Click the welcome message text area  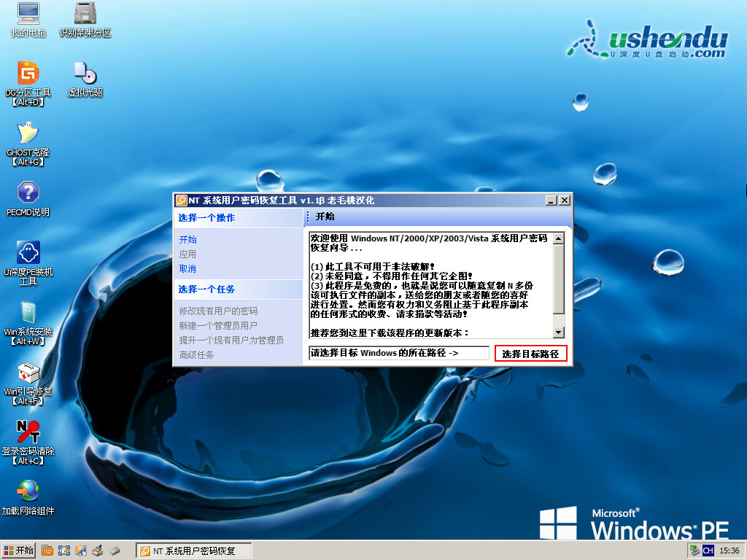(430, 285)
